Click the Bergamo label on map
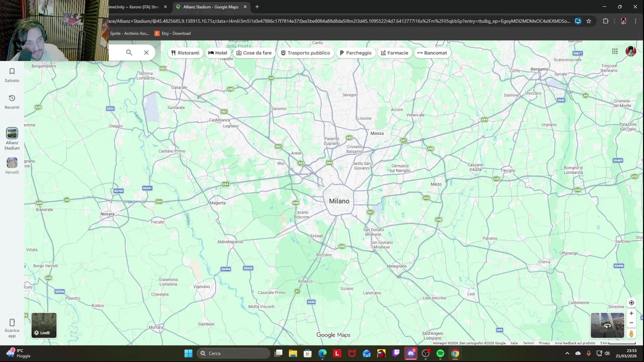Image resolution: width=644 pixels, height=362 pixels. (539, 69)
